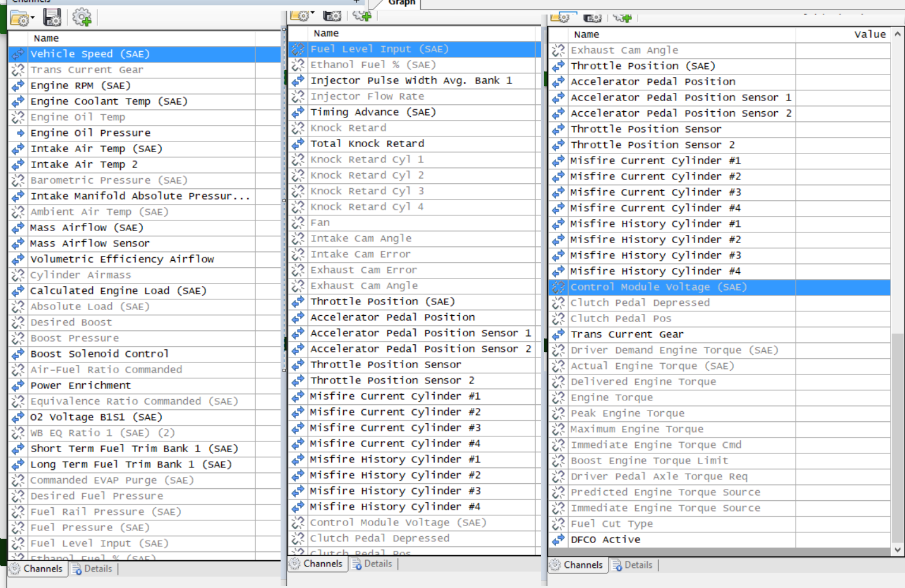Click the middle panel's add channel gear icon
This screenshot has width=905, height=588.
362,15
